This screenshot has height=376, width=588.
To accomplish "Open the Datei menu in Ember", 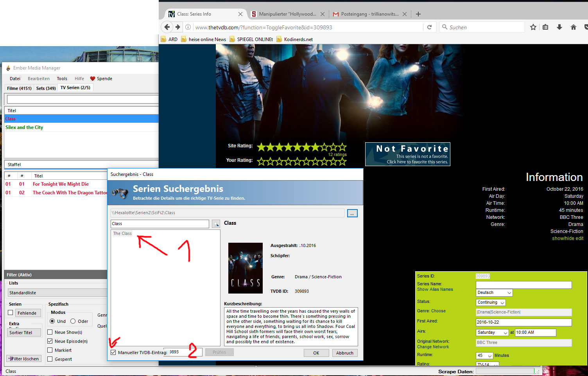I will tap(15, 79).
